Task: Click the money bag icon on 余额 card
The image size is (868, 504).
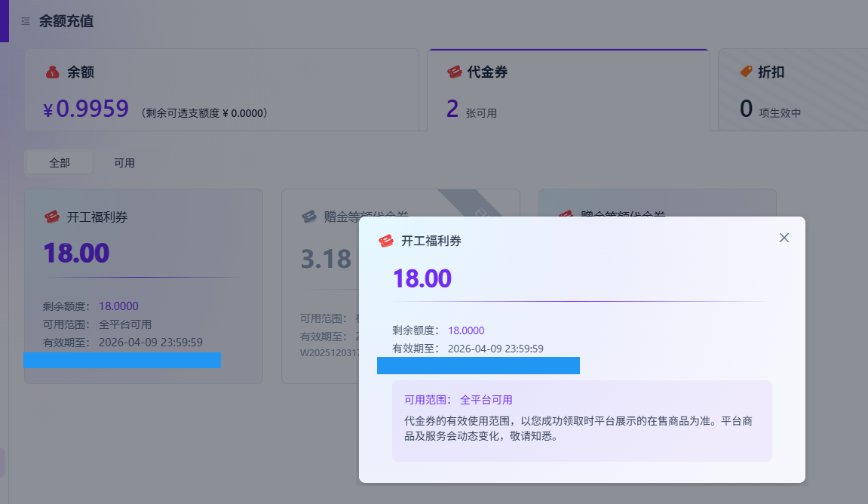Action: pos(52,72)
